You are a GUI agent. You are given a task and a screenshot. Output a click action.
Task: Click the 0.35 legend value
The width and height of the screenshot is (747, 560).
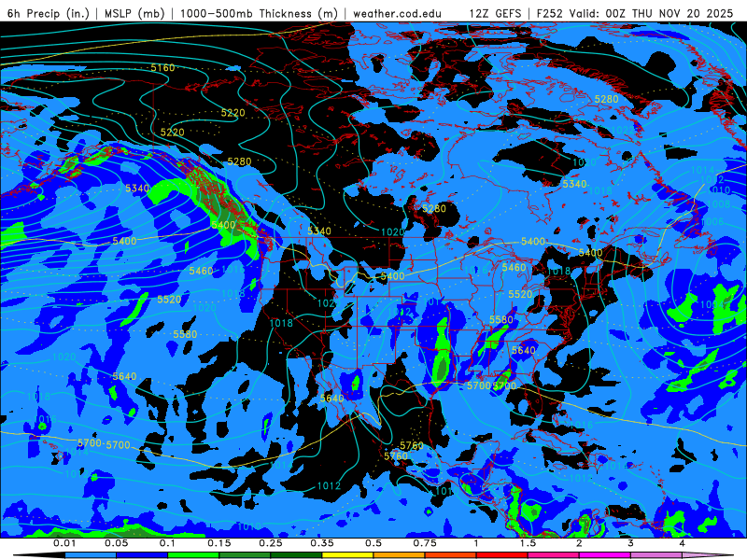[x=322, y=543]
